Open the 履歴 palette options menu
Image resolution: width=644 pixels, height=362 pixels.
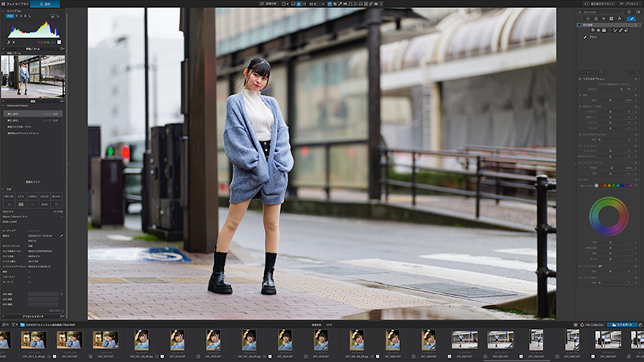63,101
